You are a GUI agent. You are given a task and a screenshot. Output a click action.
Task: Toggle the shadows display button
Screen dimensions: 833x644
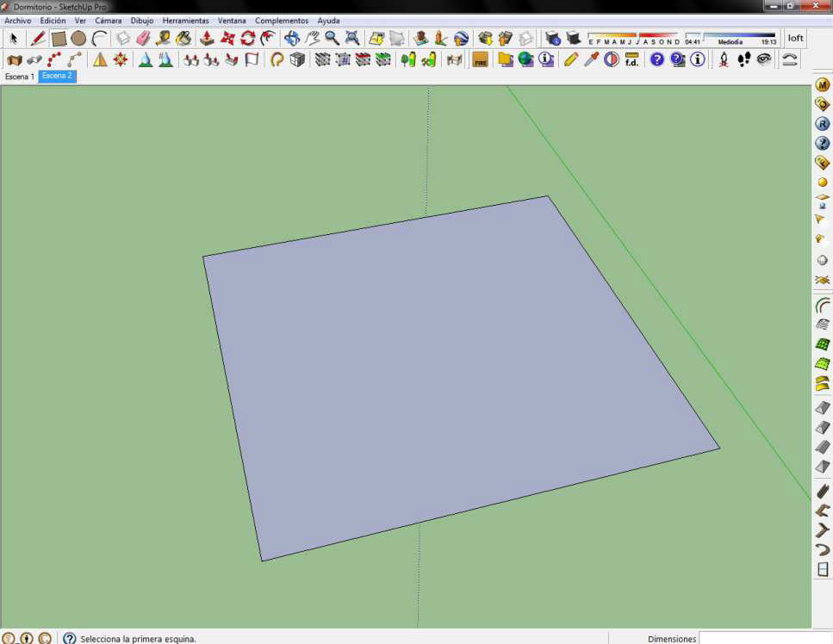pos(574,39)
